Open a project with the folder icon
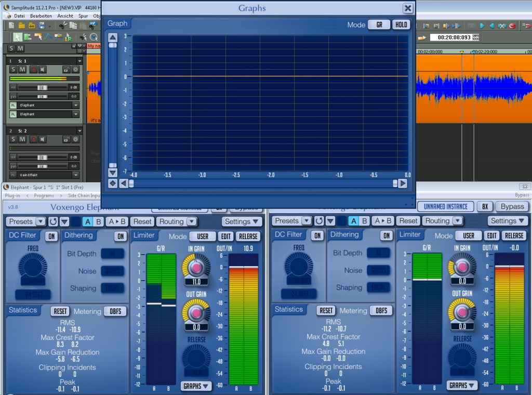The image size is (532, 395). click(x=21, y=25)
